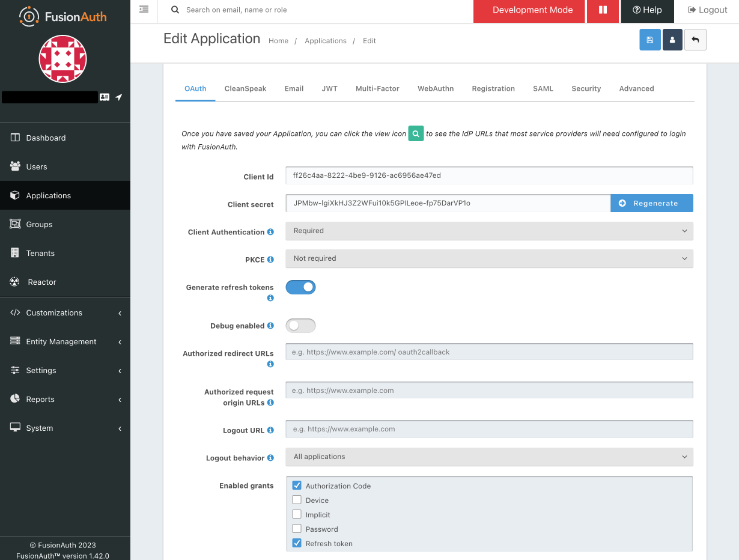Check the Device grant checkbox
Viewport: 739px width, 560px height.
(x=297, y=499)
